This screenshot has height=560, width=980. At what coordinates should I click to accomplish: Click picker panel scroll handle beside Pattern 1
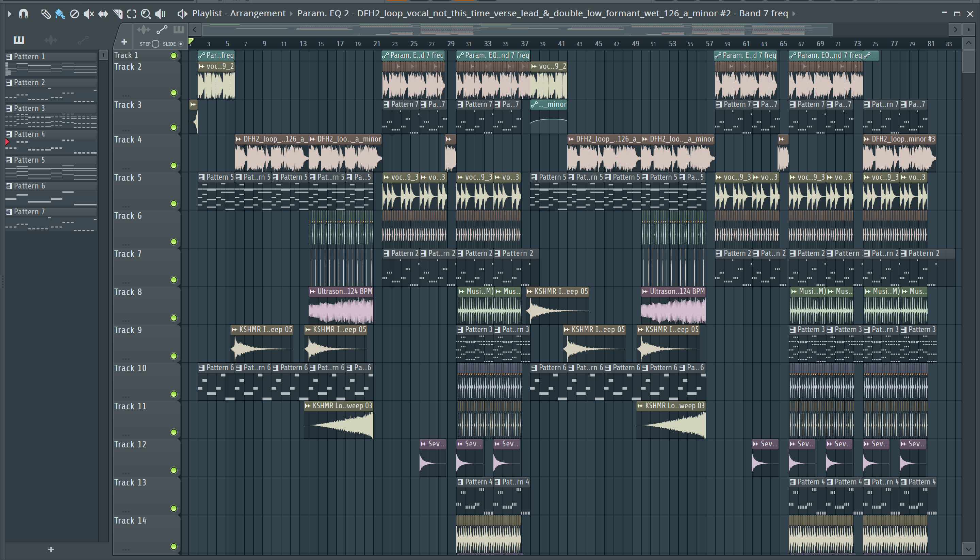(x=103, y=55)
